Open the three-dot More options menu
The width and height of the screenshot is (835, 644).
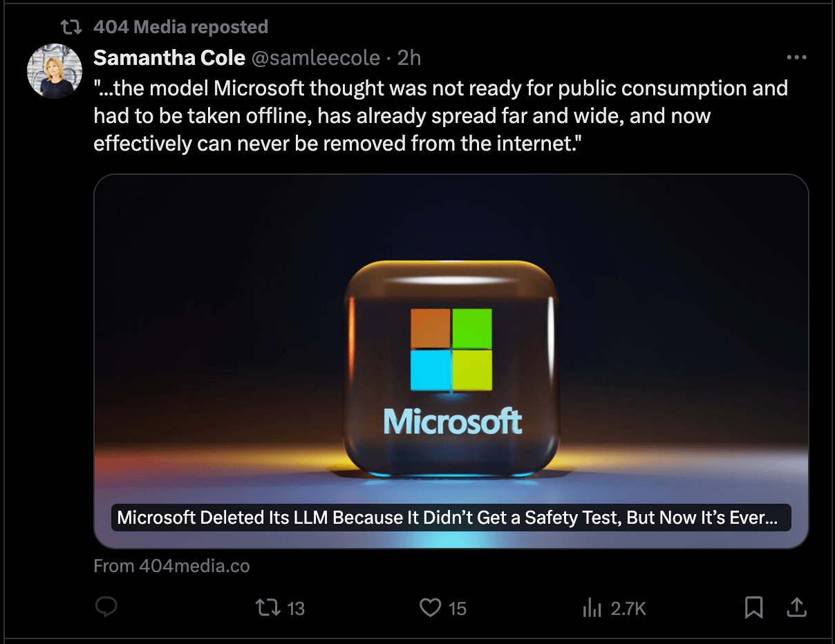click(x=796, y=57)
